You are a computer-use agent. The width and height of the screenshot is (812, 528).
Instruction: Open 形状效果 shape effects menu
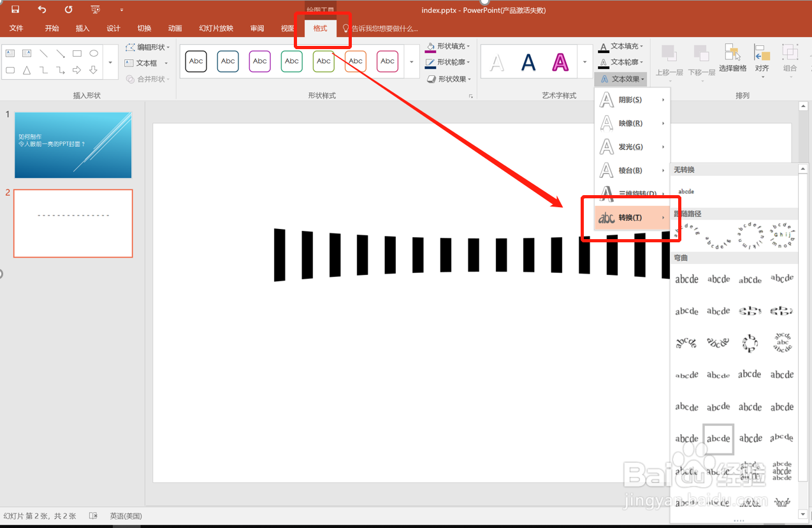pyautogui.click(x=448, y=79)
